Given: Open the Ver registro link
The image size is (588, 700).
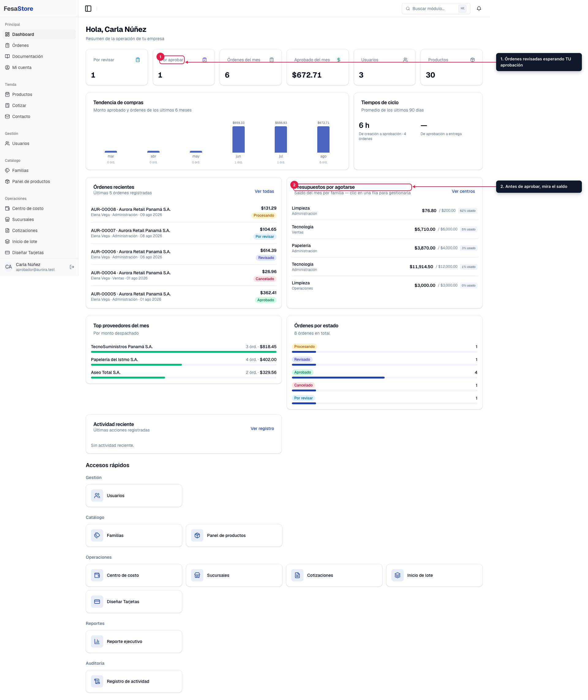Looking at the screenshot, I should point(262,428).
